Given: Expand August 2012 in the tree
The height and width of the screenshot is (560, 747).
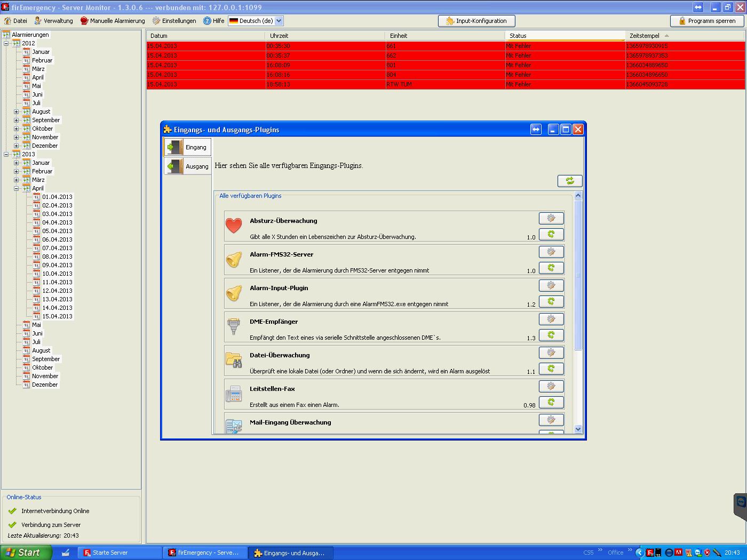Looking at the screenshot, I should coord(17,111).
